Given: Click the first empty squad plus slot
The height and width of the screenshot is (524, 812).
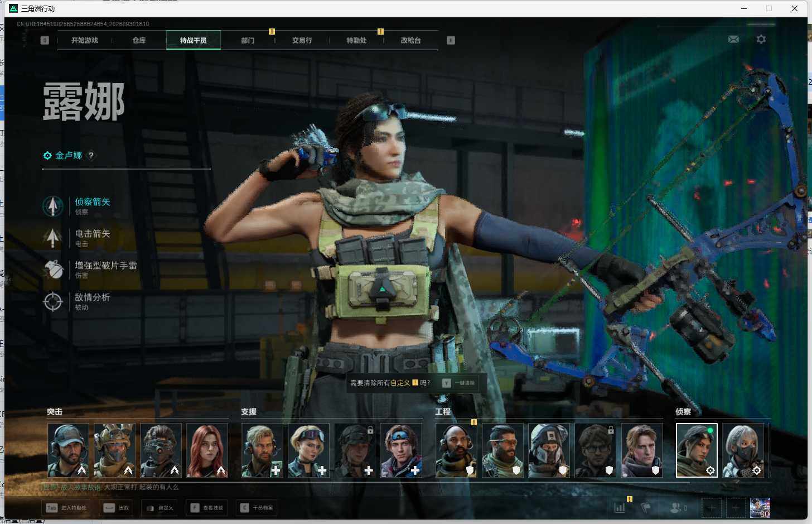Looking at the screenshot, I should (711, 508).
